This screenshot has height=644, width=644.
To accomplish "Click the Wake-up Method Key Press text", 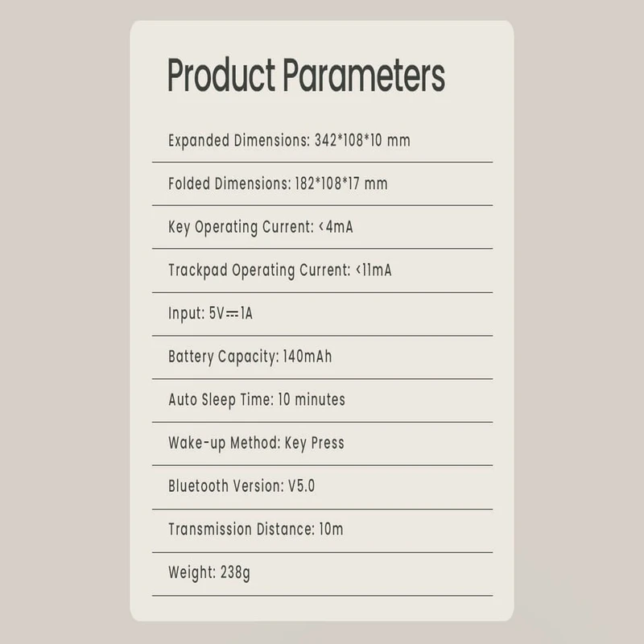I will [x=256, y=444].
